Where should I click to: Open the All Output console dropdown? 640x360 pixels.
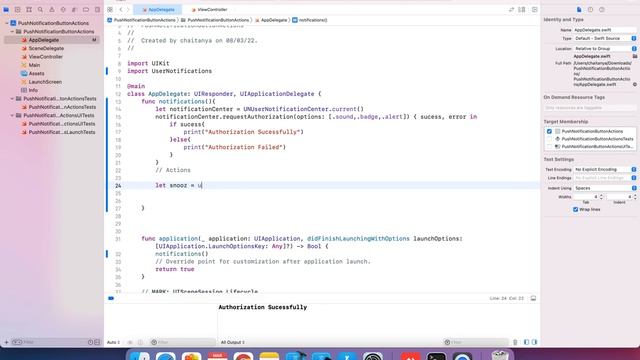coord(233,342)
